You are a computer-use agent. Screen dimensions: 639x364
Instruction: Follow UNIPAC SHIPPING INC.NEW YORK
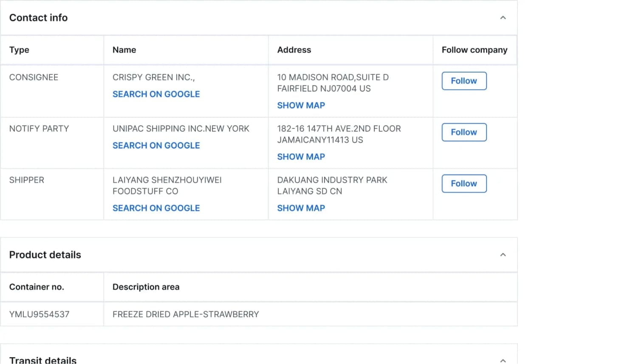coord(464,132)
